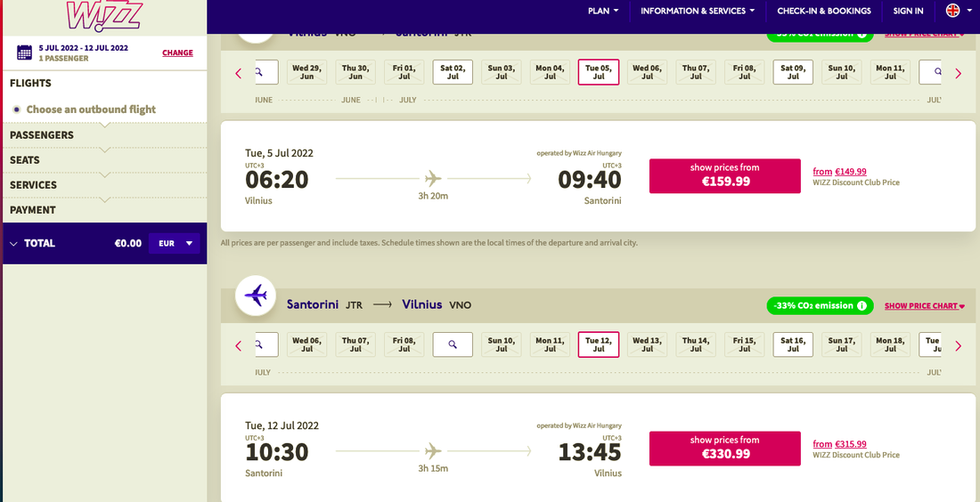Select Sat 02, Jul outbound date

click(x=453, y=72)
